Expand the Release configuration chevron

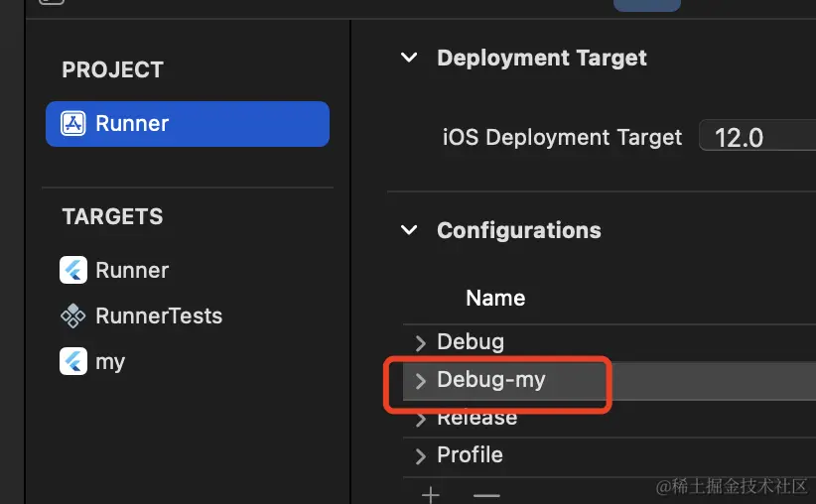coord(420,419)
